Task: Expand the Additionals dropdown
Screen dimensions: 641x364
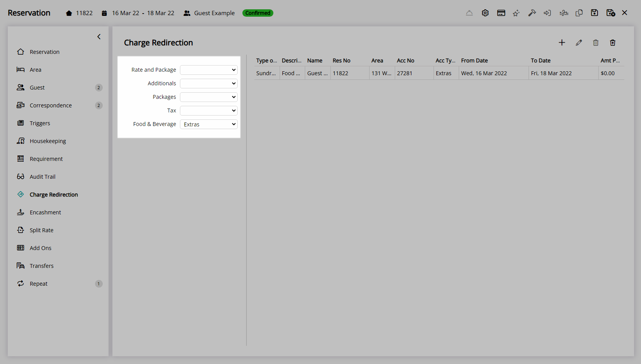Action: click(209, 83)
